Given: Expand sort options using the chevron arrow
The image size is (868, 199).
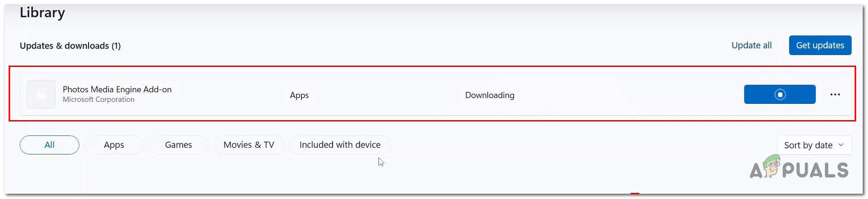Looking at the screenshot, I should (841, 145).
